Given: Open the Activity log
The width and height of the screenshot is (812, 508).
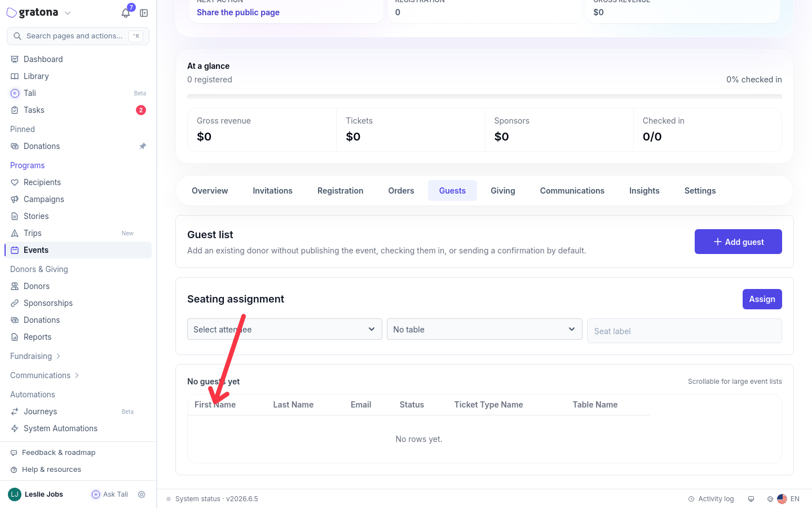Looking at the screenshot, I should [x=711, y=499].
